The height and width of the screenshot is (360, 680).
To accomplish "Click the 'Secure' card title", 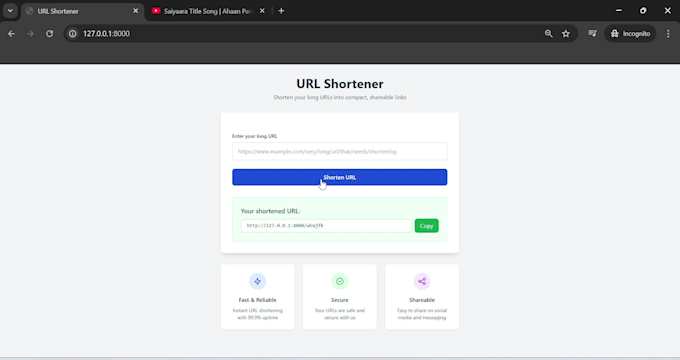I will (340, 300).
